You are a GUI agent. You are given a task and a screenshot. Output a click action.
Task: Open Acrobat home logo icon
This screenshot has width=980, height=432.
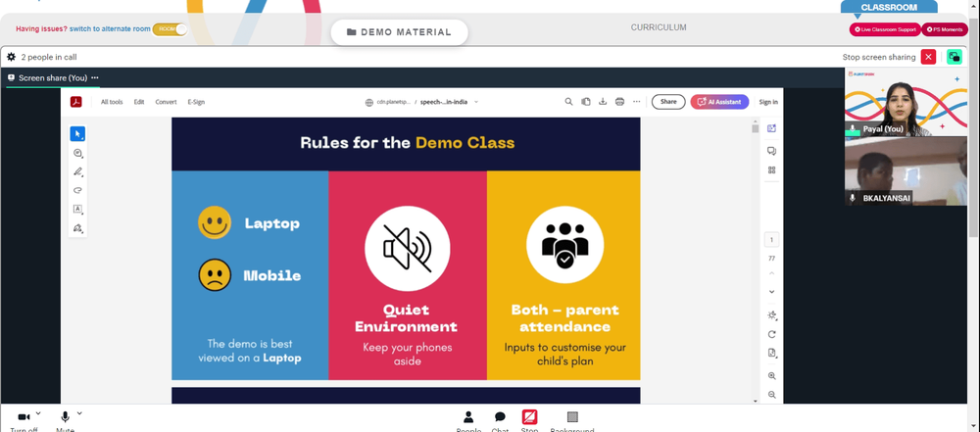pyautogui.click(x=76, y=102)
